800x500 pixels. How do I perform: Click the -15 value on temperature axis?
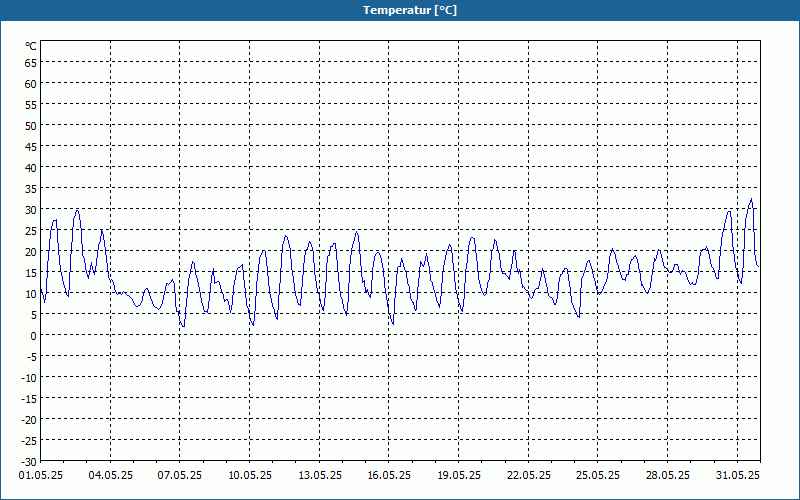(x=27, y=398)
